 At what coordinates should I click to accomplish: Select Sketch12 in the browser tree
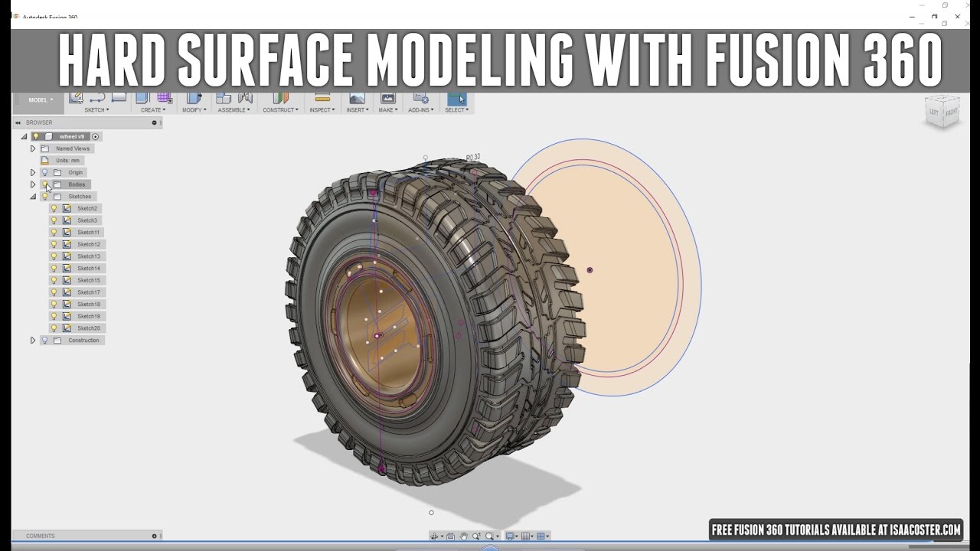[x=89, y=244]
